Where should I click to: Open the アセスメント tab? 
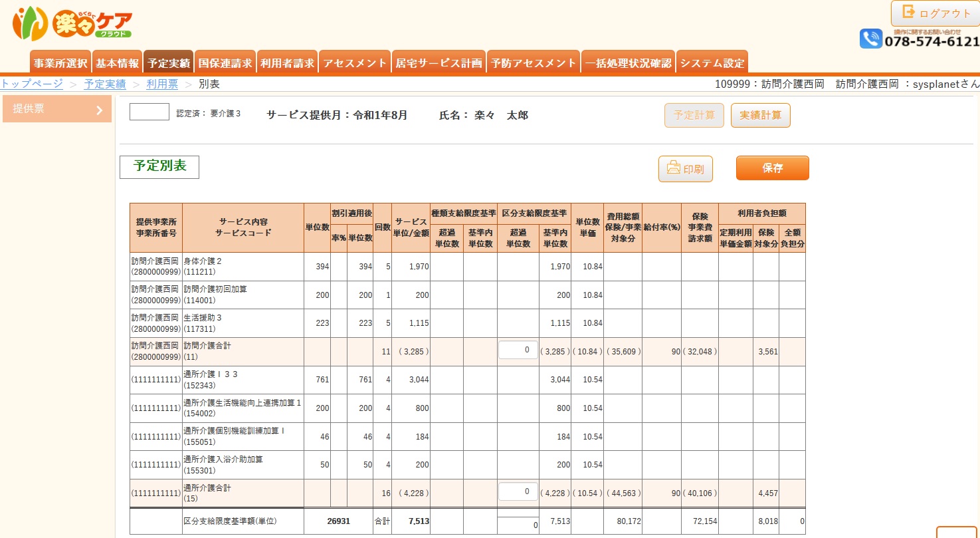[x=355, y=63]
